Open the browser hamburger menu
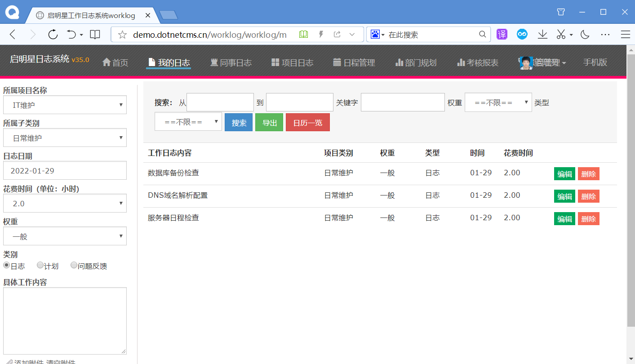 coord(625,34)
